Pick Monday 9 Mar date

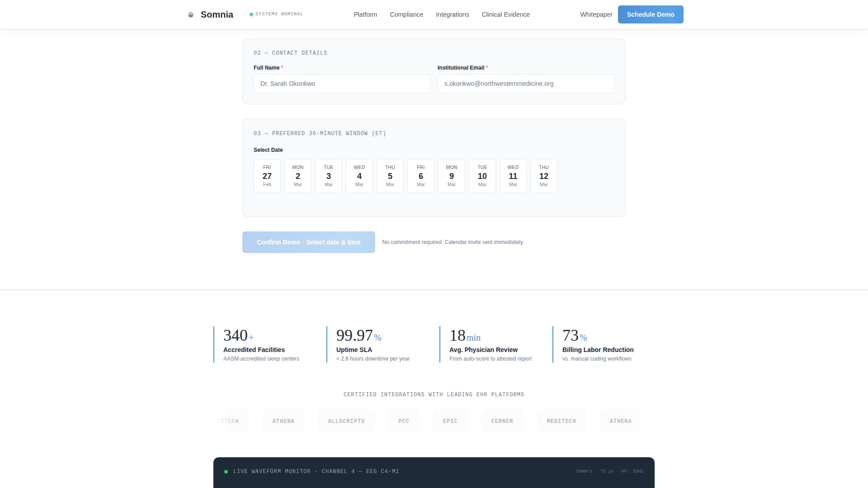tap(452, 176)
